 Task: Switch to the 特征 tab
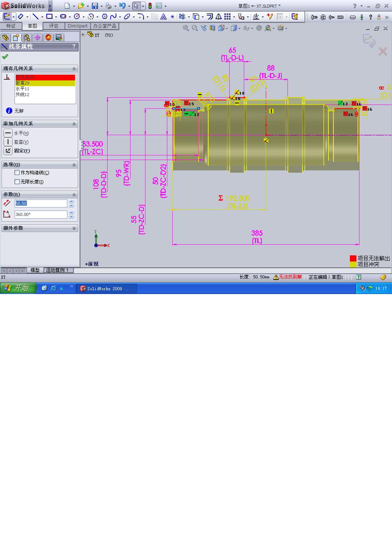click(x=11, y=26)
